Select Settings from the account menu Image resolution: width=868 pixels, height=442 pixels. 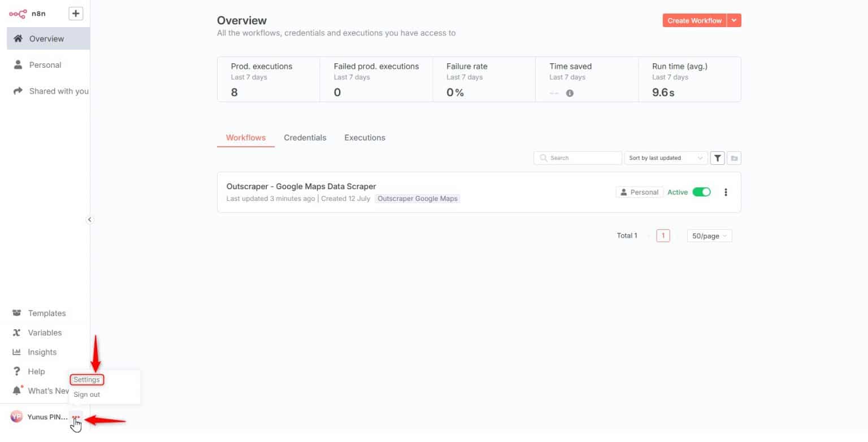pyautogui.click(x=86, y=379)
